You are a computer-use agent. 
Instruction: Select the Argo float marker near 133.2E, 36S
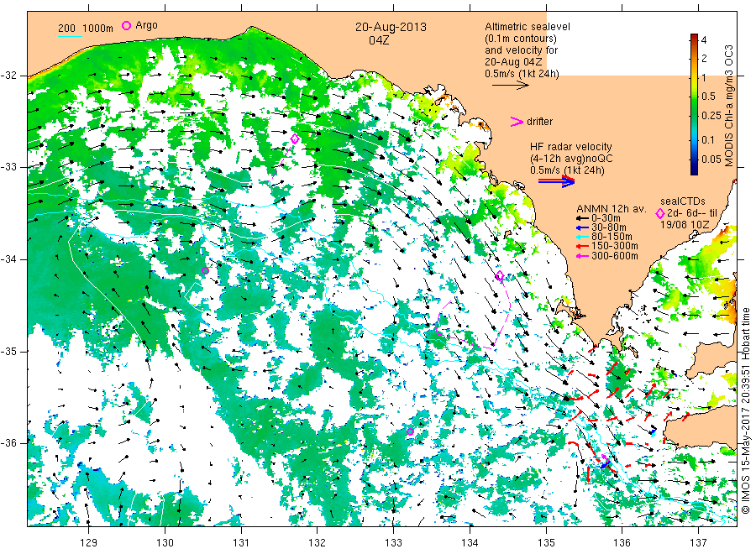click(x=410, y=431)
